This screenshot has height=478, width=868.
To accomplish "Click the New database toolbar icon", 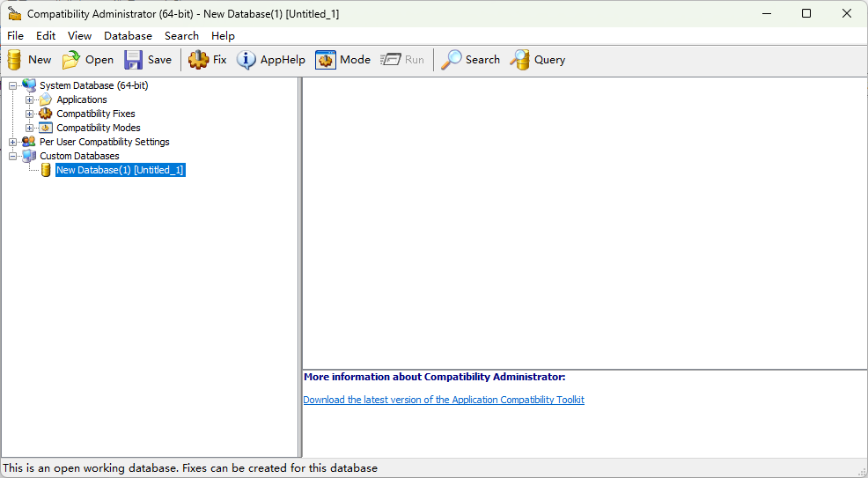I will [x=14, y=60].
